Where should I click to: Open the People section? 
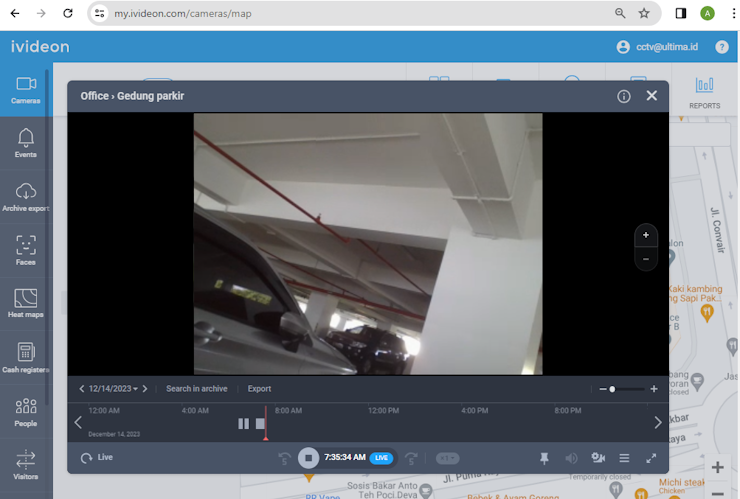[x=25, y=412]
